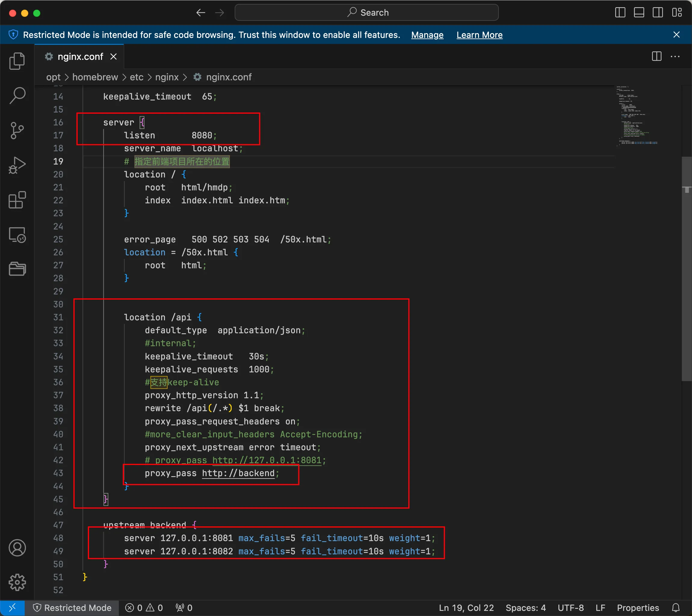Screen dimensions: 692x616
Task: Toggle secondary side bar visibility
Action: click(658, 13)
